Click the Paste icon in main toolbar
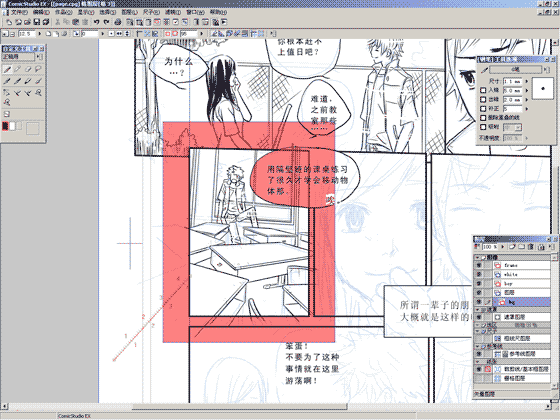 click(75, 22)
